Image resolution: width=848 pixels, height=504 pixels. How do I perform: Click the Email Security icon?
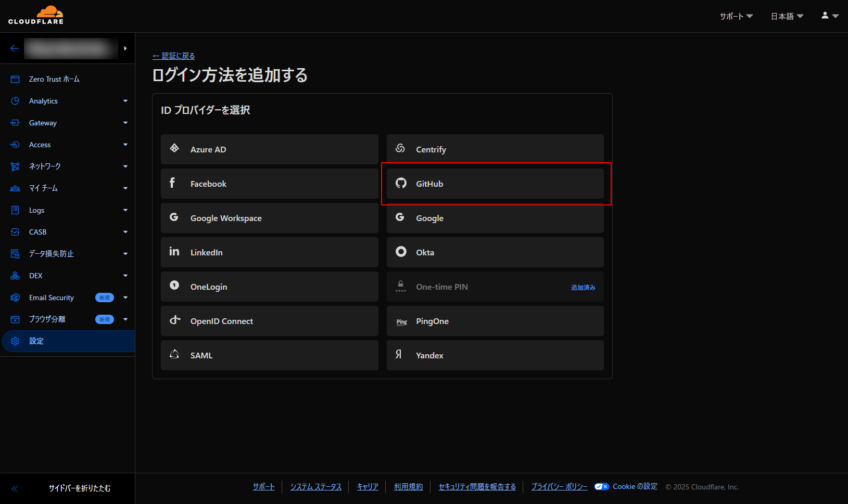pos(15,298)
